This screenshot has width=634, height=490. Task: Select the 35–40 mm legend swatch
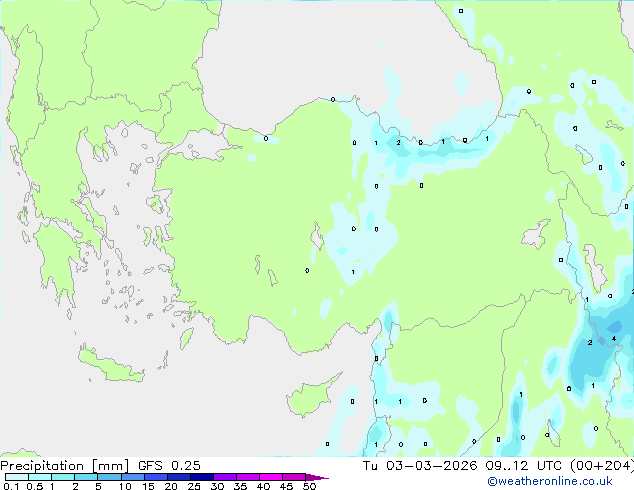[248, 477]
